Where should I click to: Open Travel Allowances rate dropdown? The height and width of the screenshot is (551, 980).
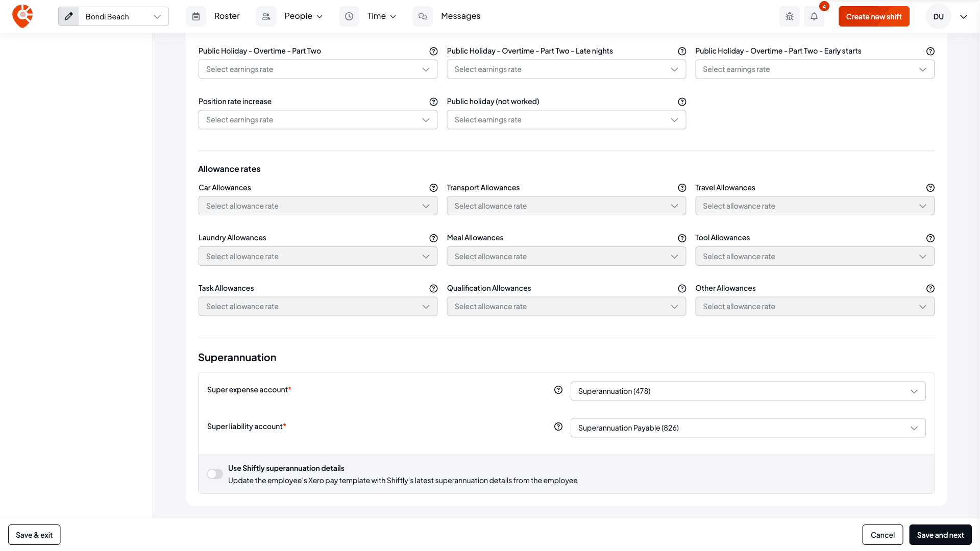(x=815, y=206)
